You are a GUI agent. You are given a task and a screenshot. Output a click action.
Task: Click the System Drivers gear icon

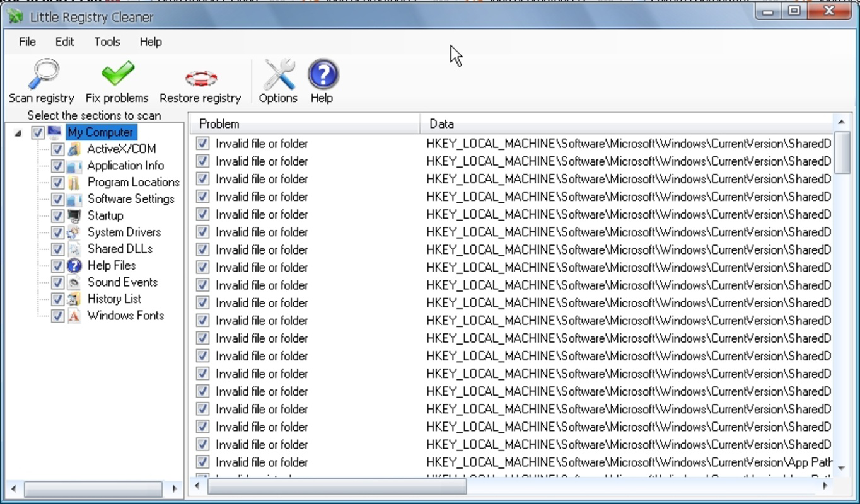(x=74, y=232)
